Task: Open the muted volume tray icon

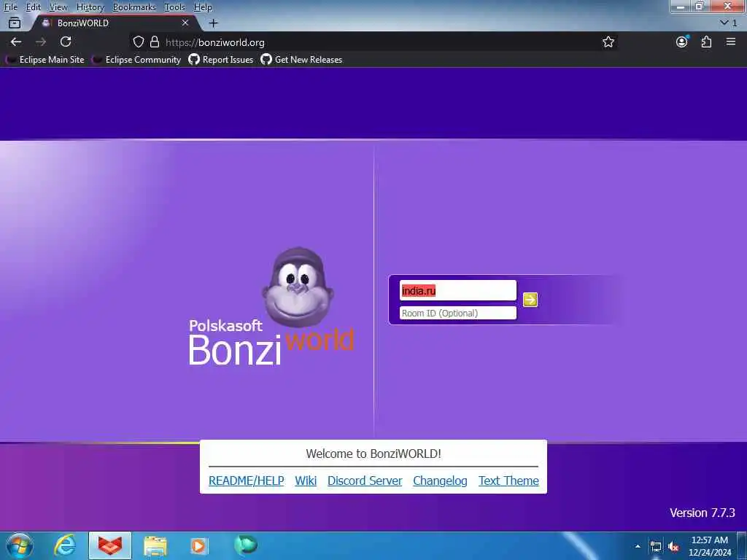Action: (673, 546)
